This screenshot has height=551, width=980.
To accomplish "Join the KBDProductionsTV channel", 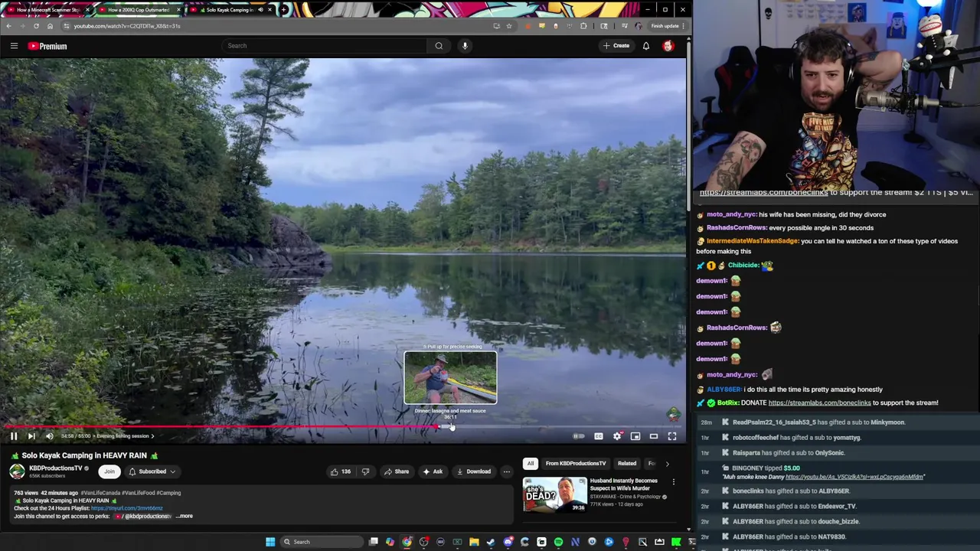I will pos(109,471).
